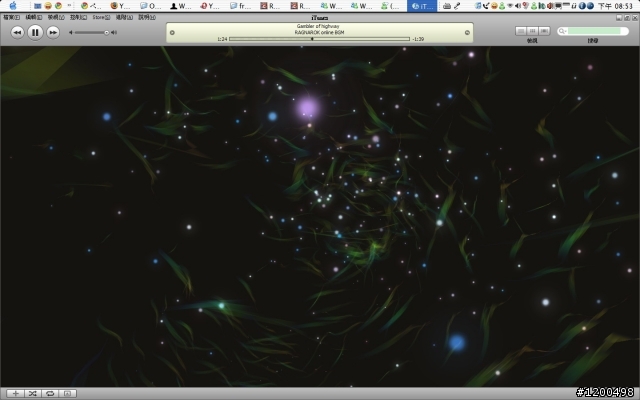Switch to the first 'R...' taskbar window
Image resolution: width=640 pixels, height=400 pixels.
pos(270,6)
